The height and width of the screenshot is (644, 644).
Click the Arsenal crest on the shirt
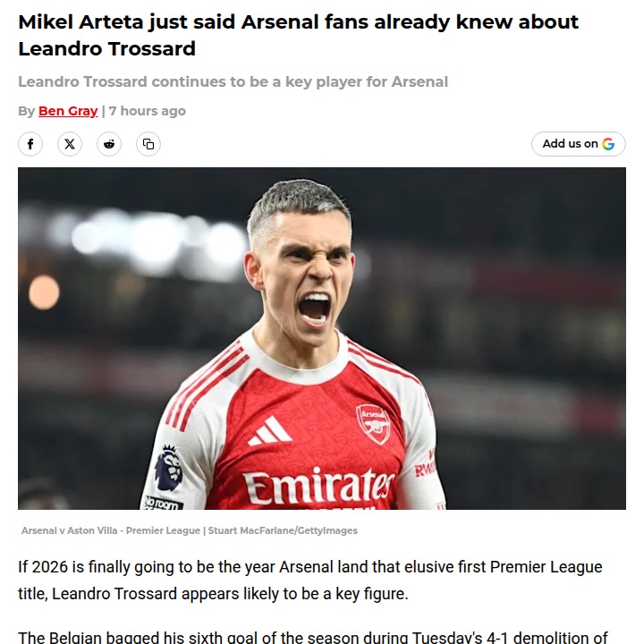(373, 423)
